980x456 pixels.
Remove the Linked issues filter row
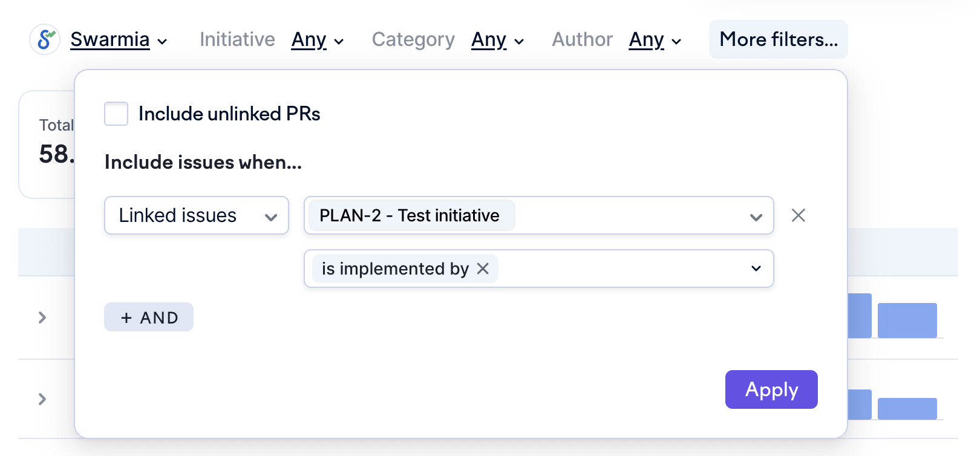point(798,215)
